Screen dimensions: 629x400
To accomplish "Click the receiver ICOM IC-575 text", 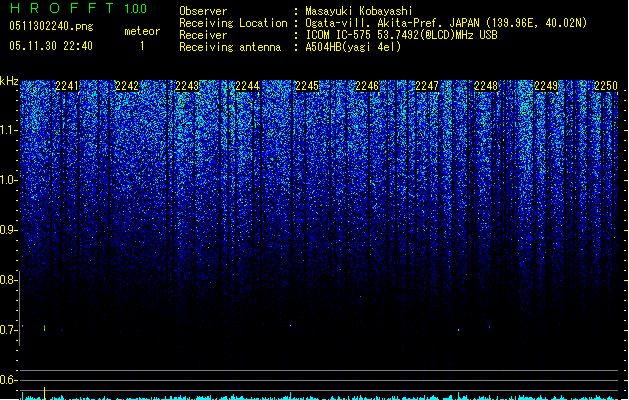I will coord(401,35).
